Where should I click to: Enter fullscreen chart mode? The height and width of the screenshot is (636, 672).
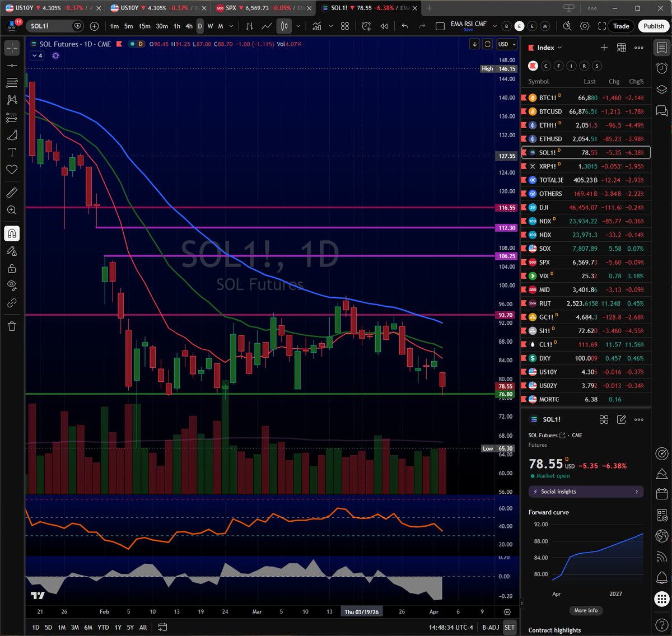602,26
